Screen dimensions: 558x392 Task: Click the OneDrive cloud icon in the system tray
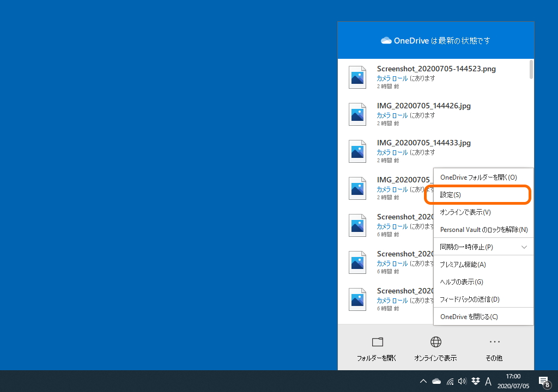point(436,381)
